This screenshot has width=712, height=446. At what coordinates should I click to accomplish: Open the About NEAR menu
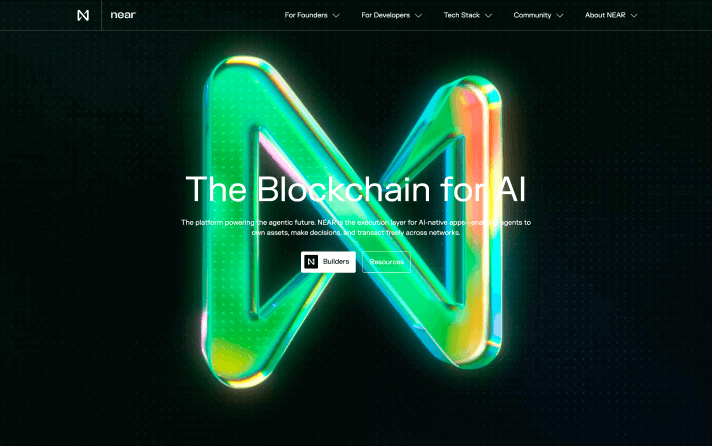click(611, 15)
